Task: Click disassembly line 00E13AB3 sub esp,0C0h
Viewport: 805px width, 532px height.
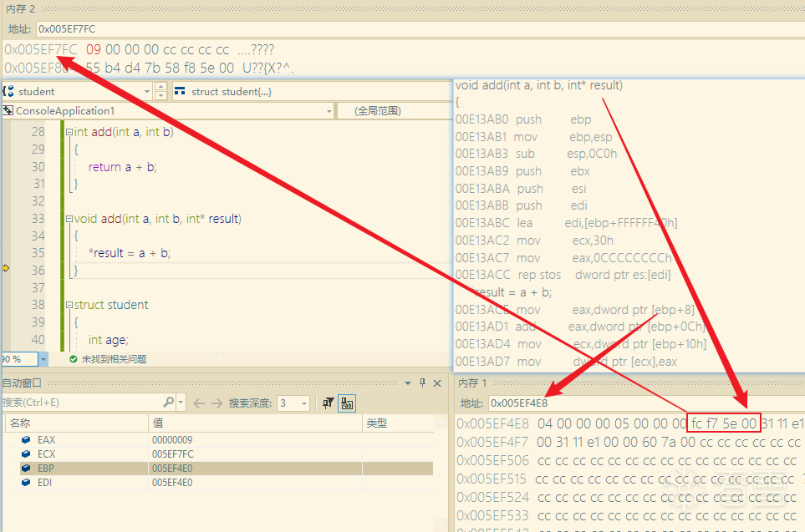Action: [x=537, y=154]
